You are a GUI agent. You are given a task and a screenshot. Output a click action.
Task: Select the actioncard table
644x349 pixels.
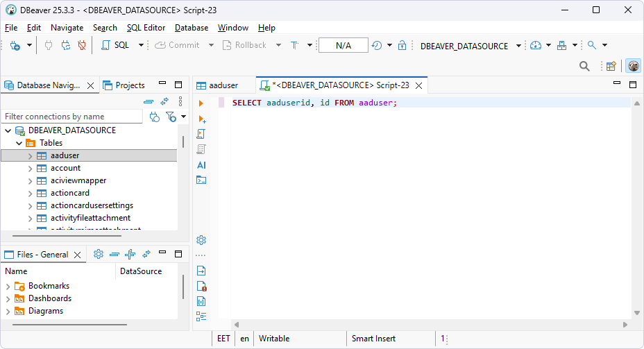click(x=70, y=193)
